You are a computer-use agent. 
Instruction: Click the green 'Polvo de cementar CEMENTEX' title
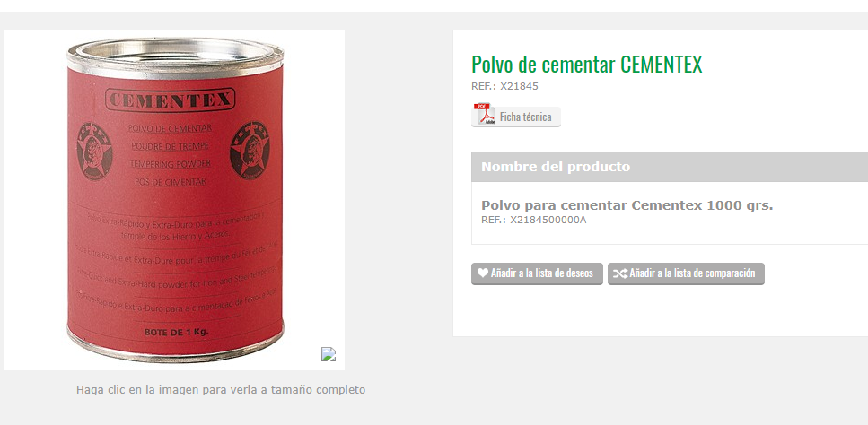pos(587,65)
